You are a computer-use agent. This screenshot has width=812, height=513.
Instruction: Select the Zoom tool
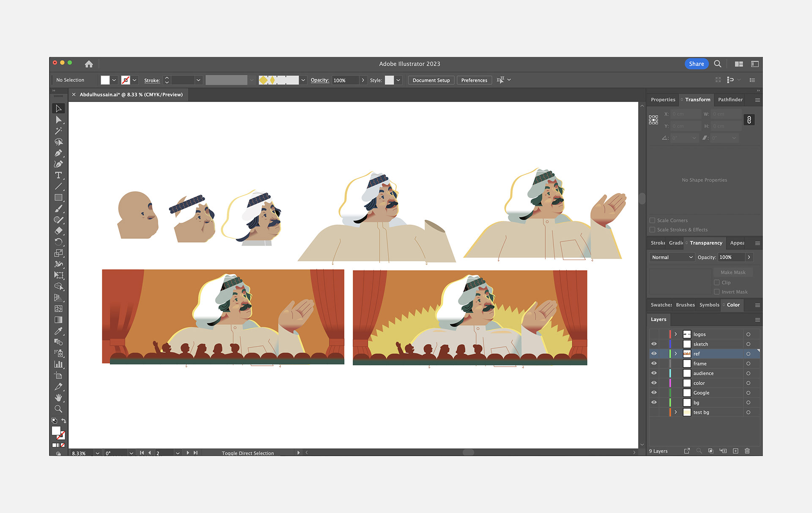[59, 408]
